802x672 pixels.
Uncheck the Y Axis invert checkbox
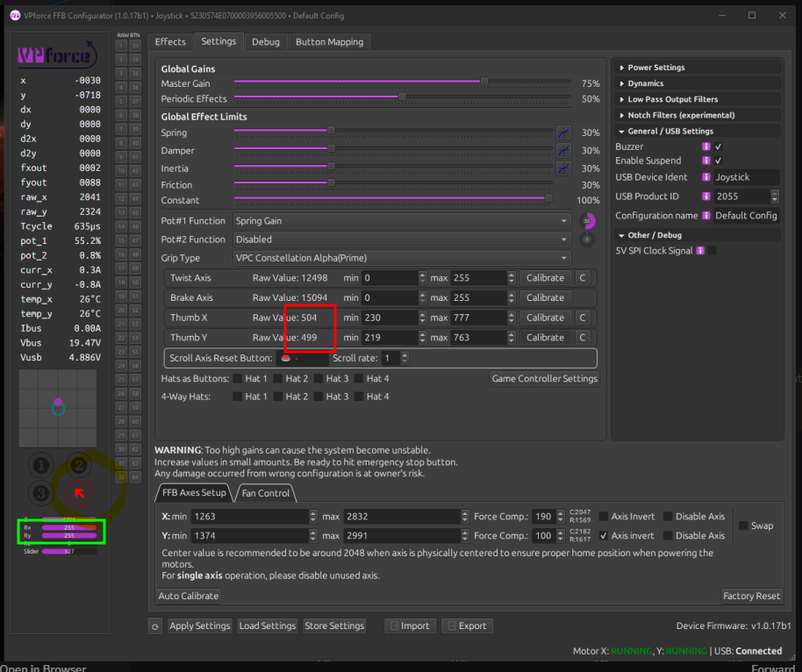(604, 535)
